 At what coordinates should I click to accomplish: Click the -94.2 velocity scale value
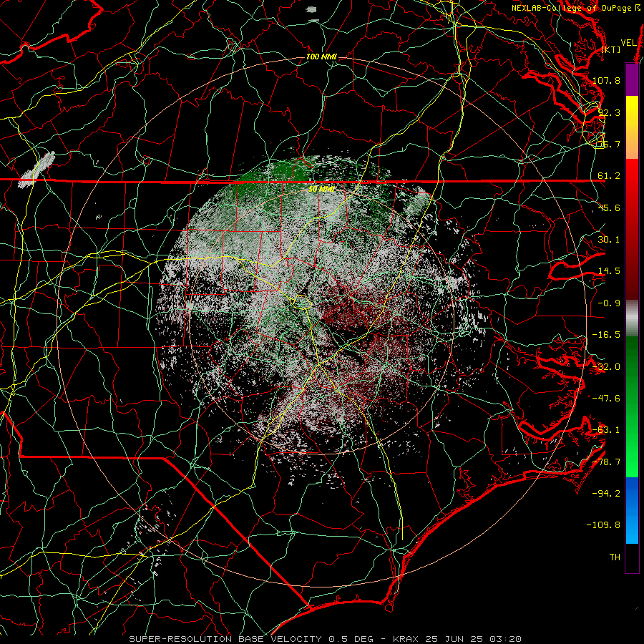606,494
